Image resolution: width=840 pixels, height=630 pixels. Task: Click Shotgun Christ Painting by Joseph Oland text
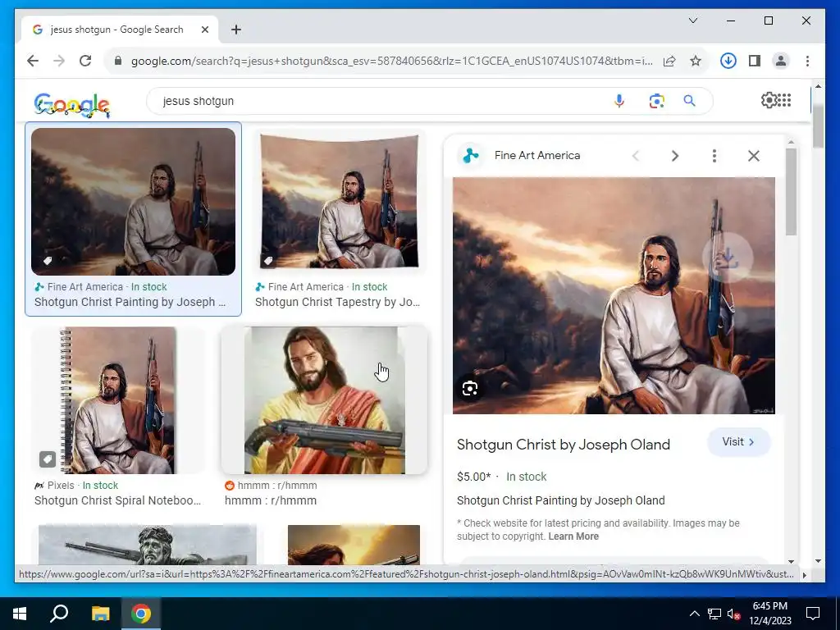point(561,500)
